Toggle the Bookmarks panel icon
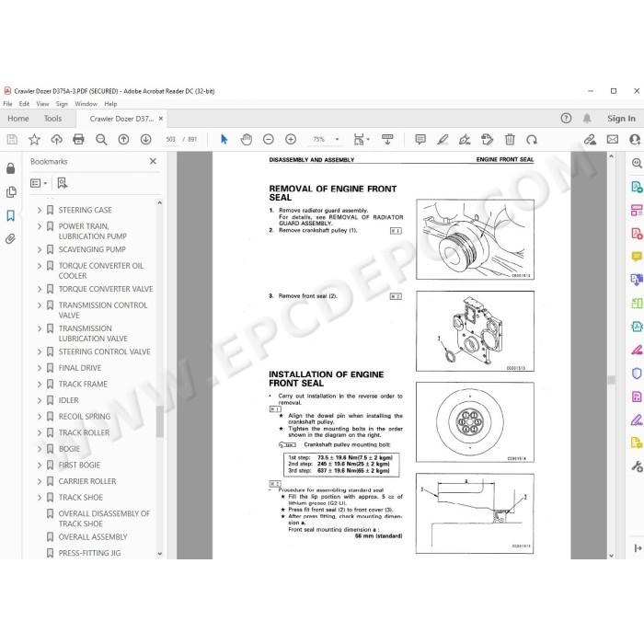Image resolution: width=644 pixels, height=644 pixels. tap(11, 215)
